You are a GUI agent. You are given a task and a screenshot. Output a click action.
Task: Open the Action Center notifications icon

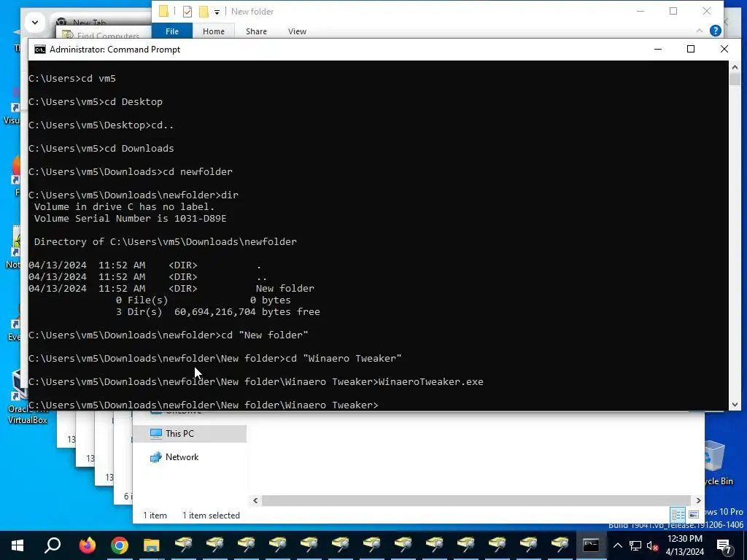click(x=724, y=545)
